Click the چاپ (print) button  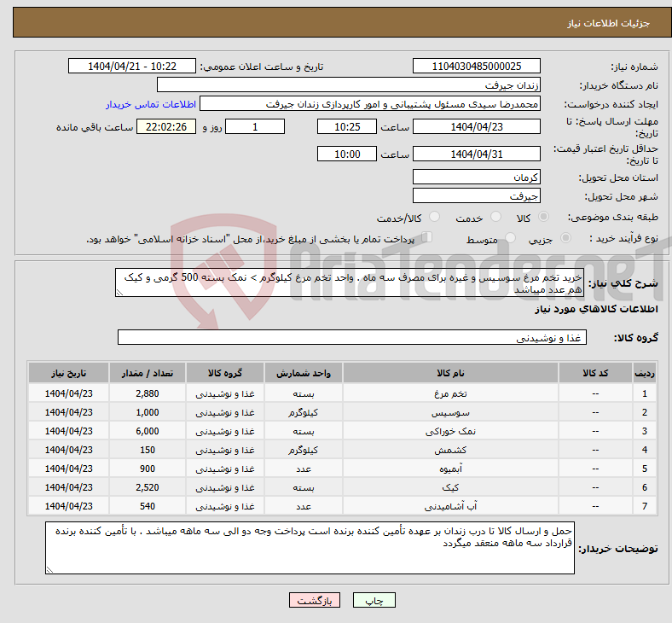[x=374, y=600]
